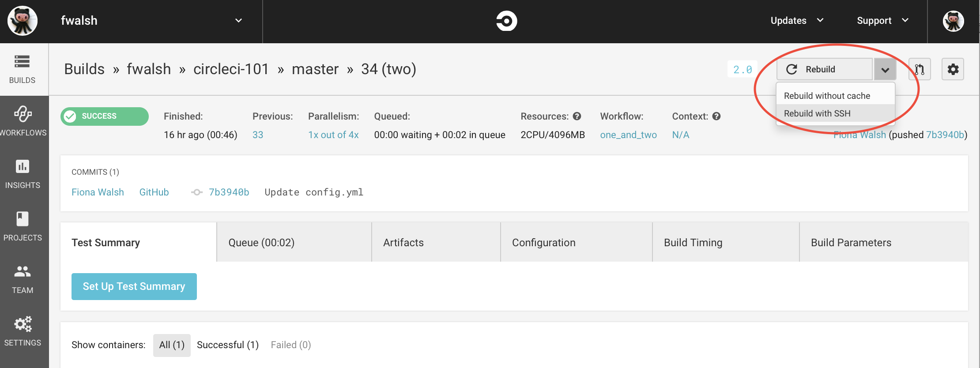Image resolution: width=980 pixels, height=368 pixels.
Task: Open Fiona Walsh link in commits
Action: click(x=98, y=192)
